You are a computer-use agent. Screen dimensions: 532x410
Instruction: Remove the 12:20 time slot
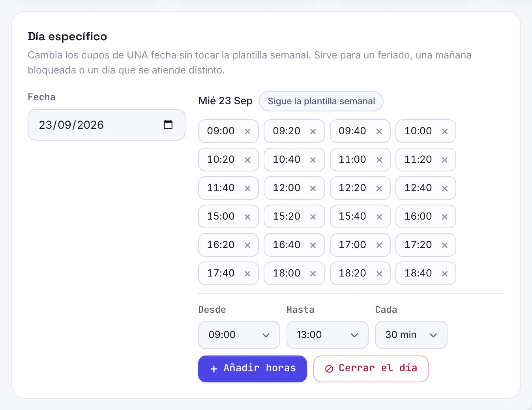click(379, 188)
